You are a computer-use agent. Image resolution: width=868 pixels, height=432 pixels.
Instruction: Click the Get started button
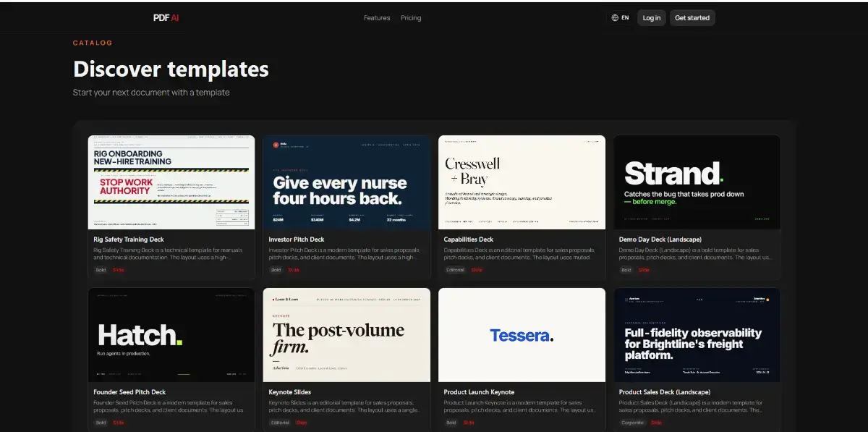tap(692, 18)
